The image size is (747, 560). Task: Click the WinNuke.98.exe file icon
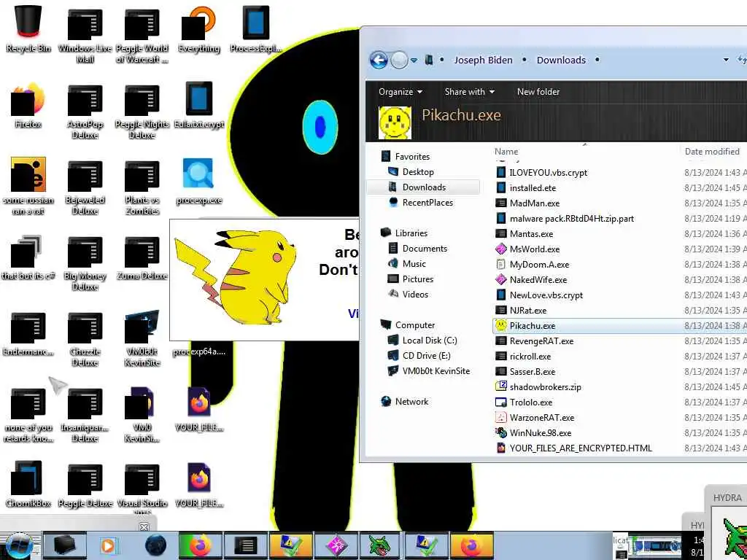click(500, 432)
